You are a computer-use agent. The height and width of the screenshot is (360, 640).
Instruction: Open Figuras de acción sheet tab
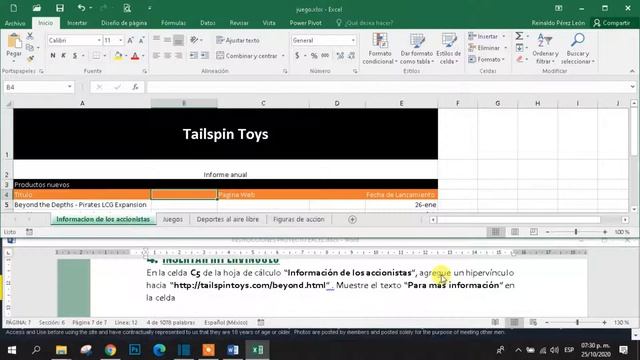click(299, 219)
